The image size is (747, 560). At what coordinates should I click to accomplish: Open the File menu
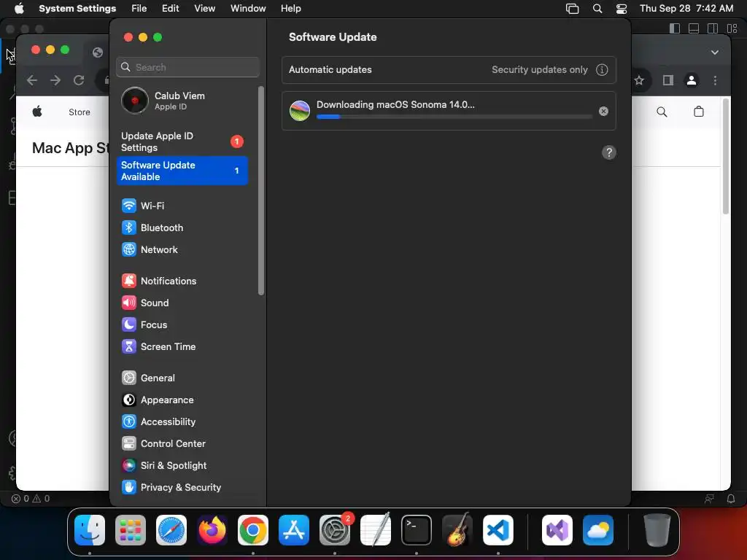(x=139, y=9)
